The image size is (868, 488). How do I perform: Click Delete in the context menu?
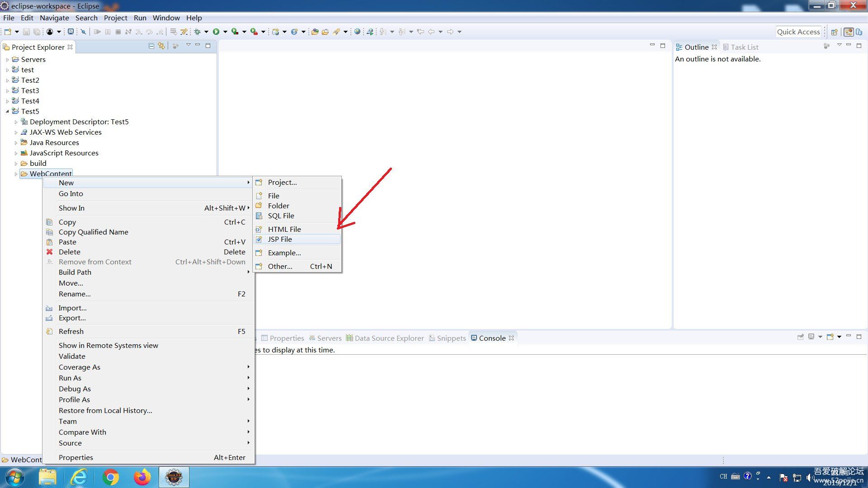[148, 252]
